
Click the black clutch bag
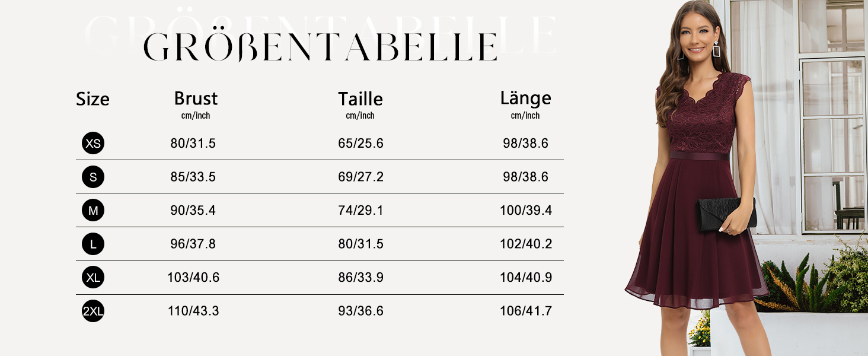(726, 215)
